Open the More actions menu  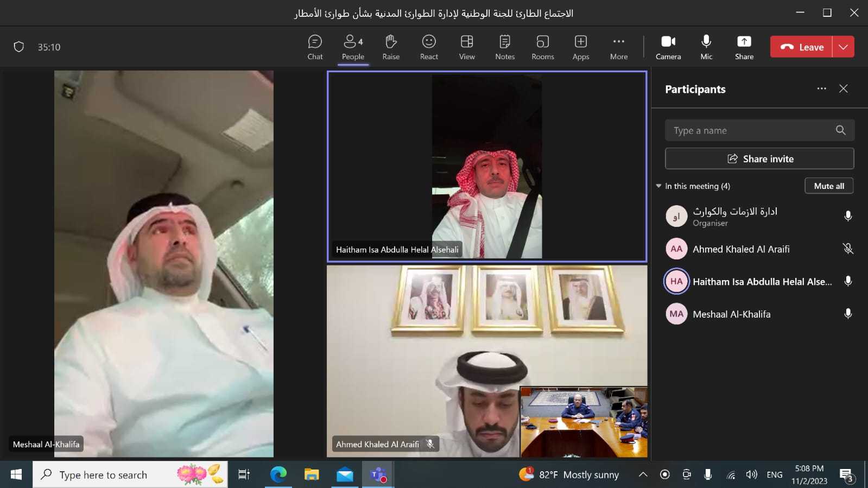(x=619, y=47)
